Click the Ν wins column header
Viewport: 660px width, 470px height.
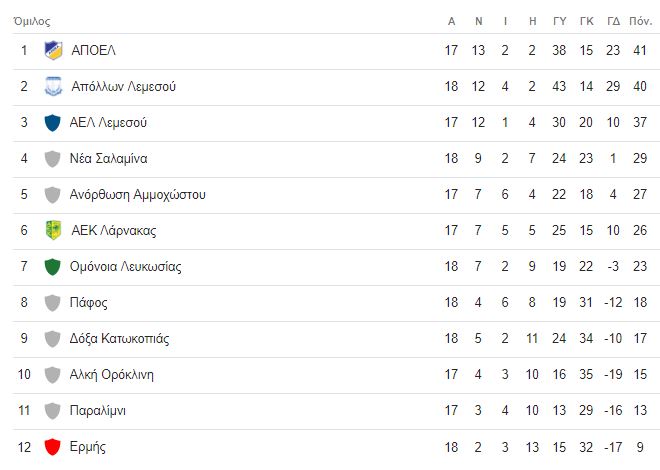pyautogui.click(x=479, y=21)
